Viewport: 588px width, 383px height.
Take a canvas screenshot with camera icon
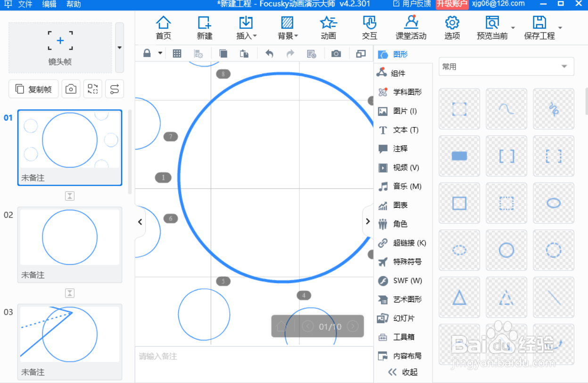click(x=336, y=54)
